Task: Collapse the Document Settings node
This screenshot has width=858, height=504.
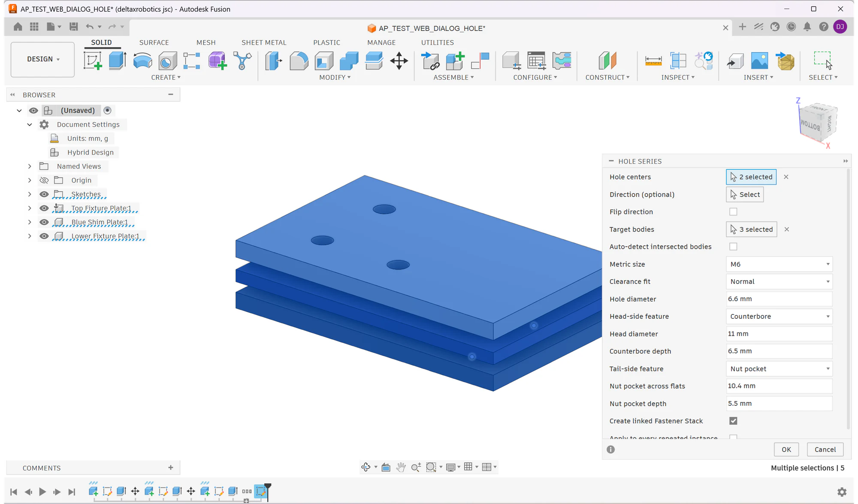Action: pyautogui.click(x=30, y=124)
